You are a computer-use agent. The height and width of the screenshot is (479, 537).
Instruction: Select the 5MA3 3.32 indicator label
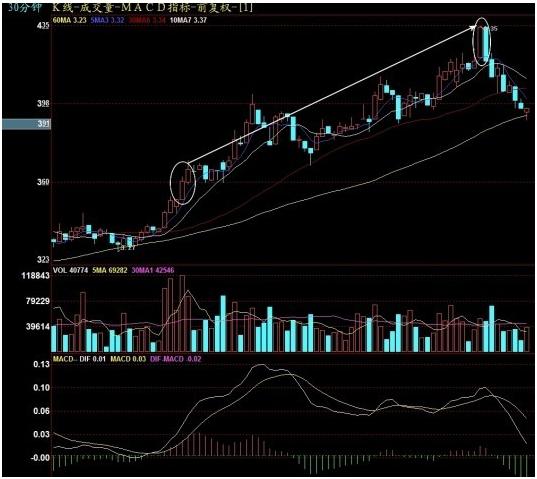(x=107, y=20)
